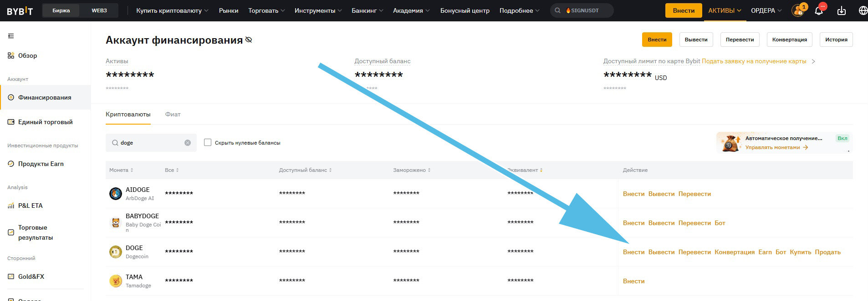Open Gold&FX in sidebar

[31, 276]
